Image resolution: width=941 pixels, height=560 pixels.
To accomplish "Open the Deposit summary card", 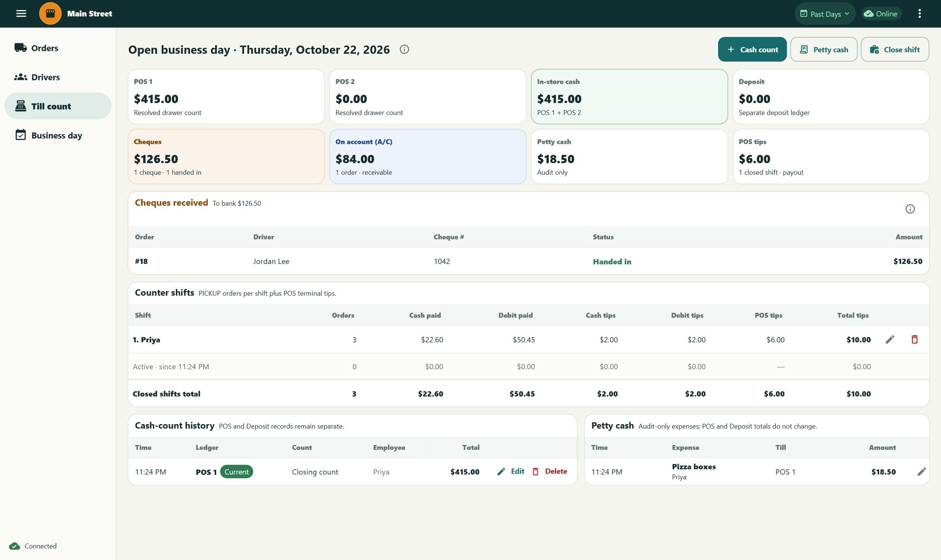I will 831,97.
